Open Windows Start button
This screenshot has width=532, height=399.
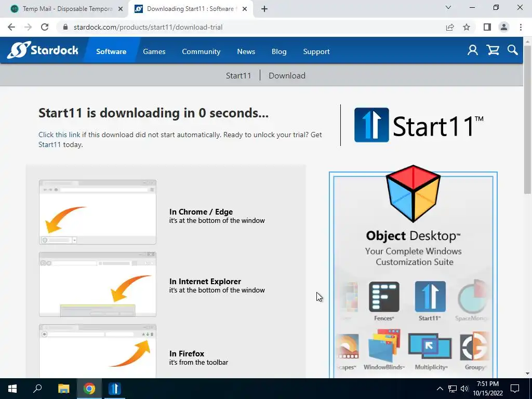12,389
